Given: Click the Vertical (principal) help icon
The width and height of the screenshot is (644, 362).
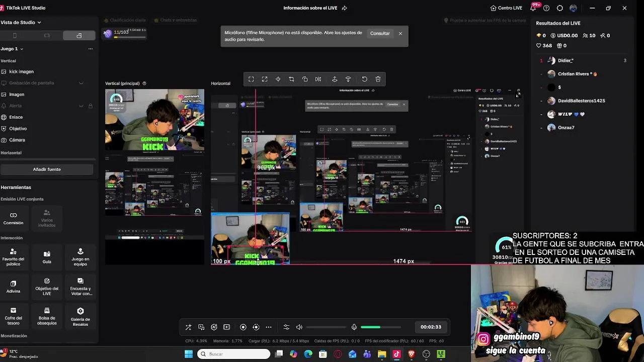Looking at the screenshot, I should 144,83.
